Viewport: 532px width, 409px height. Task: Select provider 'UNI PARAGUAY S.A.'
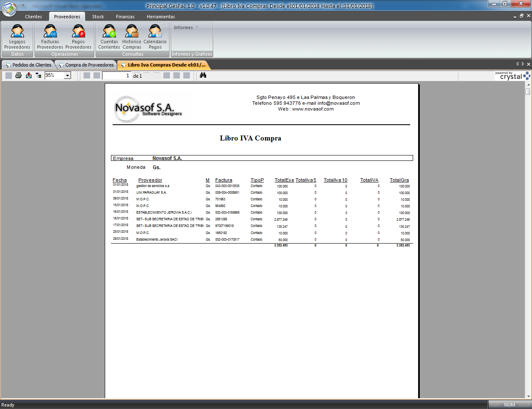point(151,192)
